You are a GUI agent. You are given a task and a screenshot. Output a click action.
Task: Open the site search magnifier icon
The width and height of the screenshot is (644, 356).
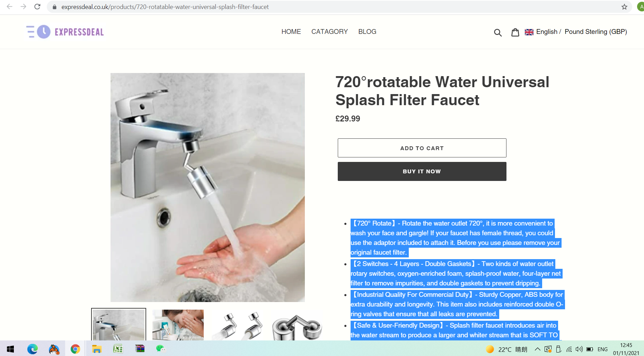pos(498,33)
